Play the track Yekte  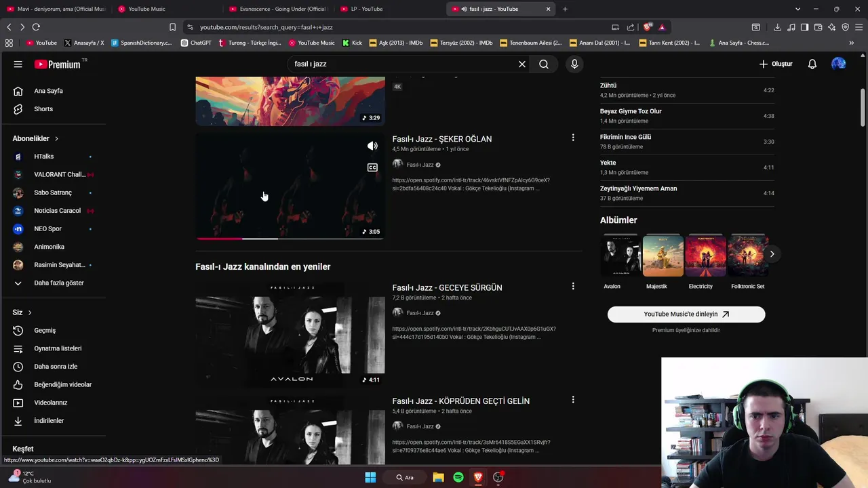687,167
